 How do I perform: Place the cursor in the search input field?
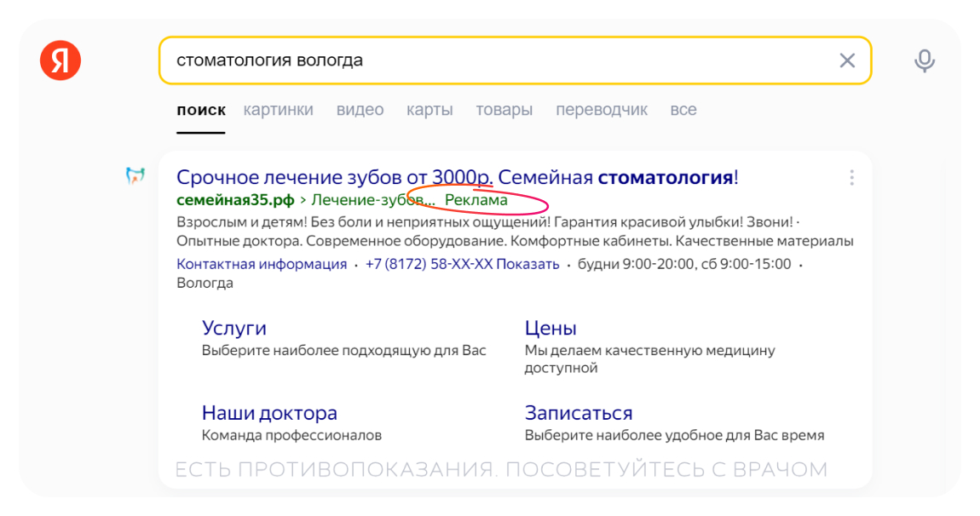426,60
